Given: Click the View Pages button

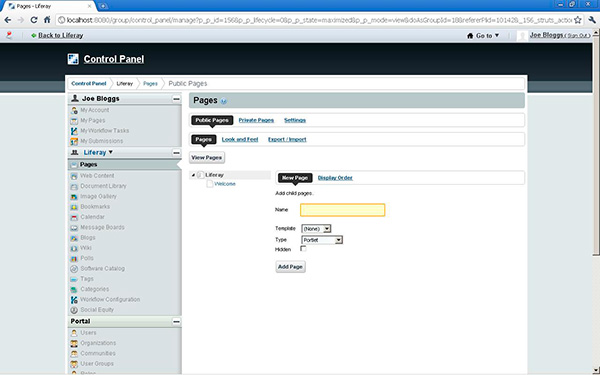Looking at the screenshot, I should pyautogui.click(x=207, y=158).
